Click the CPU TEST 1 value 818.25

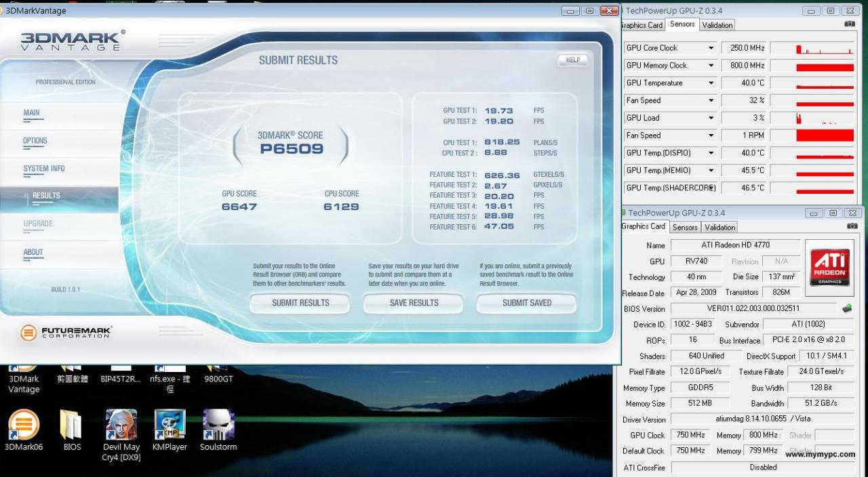point(502,142)
